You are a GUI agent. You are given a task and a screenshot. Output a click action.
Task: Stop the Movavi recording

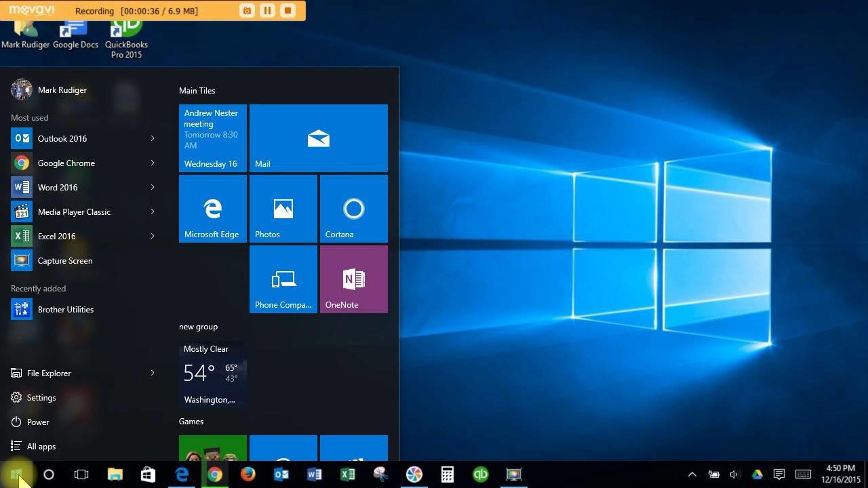click(x=288, y=10)
